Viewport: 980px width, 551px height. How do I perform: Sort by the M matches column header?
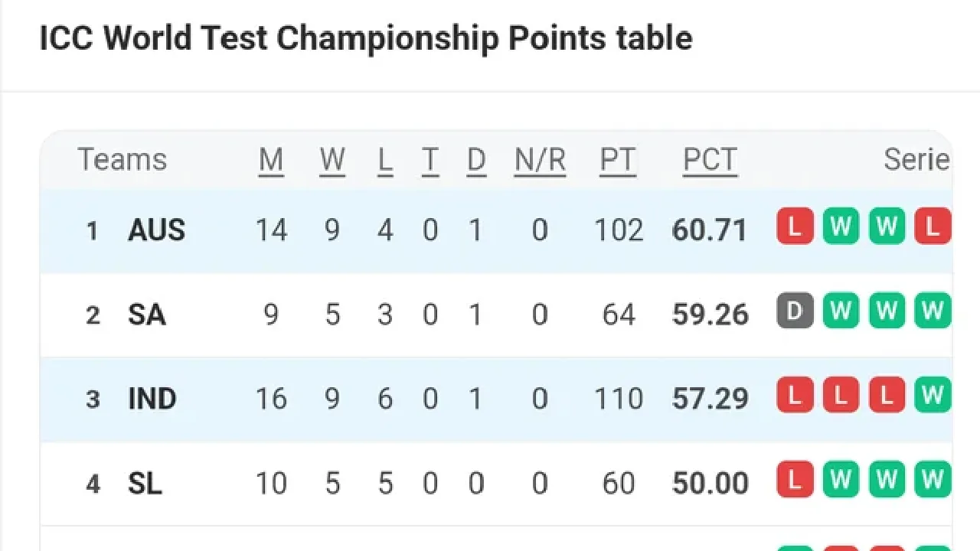(x=271, y=160)
